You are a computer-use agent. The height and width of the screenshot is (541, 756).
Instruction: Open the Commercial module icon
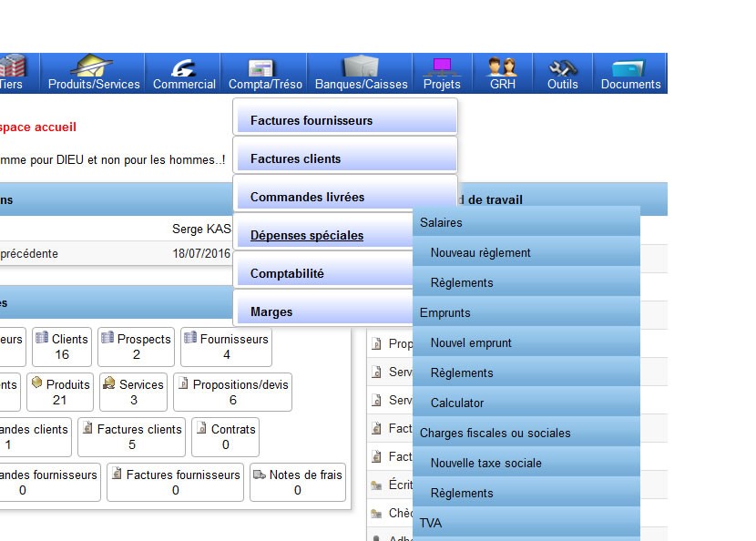184,67
